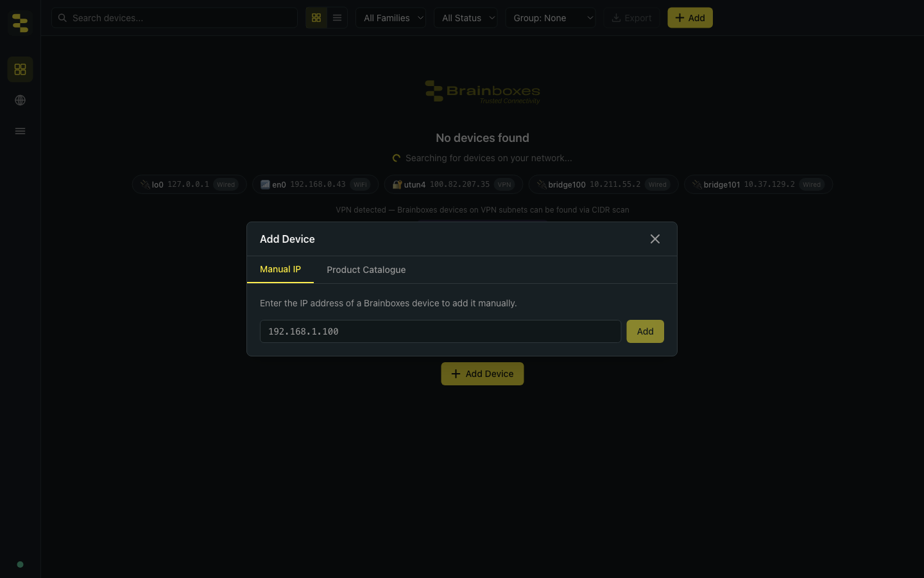Click the Add Device button below the dialog
The height and width of the screenshot is (578, 924).
(483, 374)
